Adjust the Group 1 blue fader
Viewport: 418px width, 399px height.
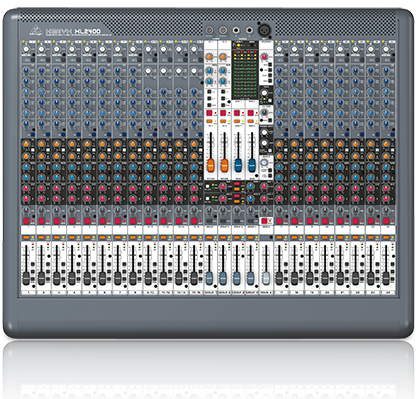(209, 278)
